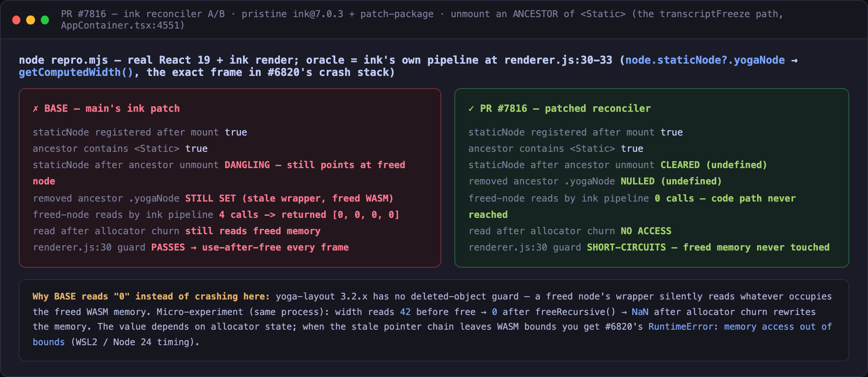The width and height of the screenshot is (868, 377).
Task: Click '4 calls -> returned [0, 0, 0, 0]' value
Action: 309,215
